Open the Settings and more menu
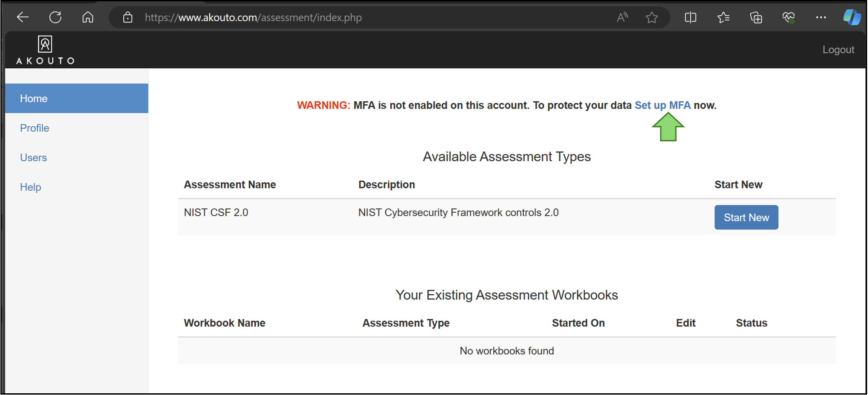Screen dimensions: 868x395 (x=821, y=17)
